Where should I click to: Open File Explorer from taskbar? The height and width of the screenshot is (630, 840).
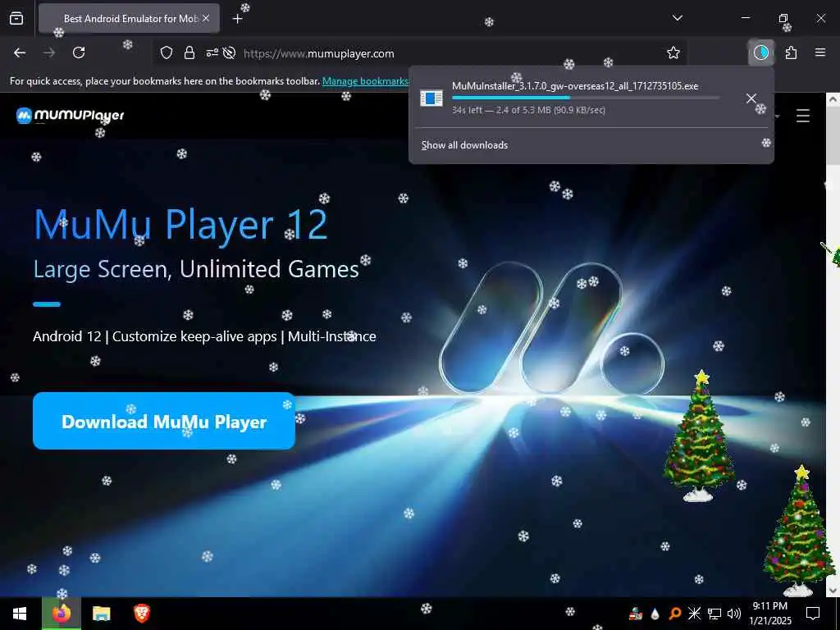point(101,614)
